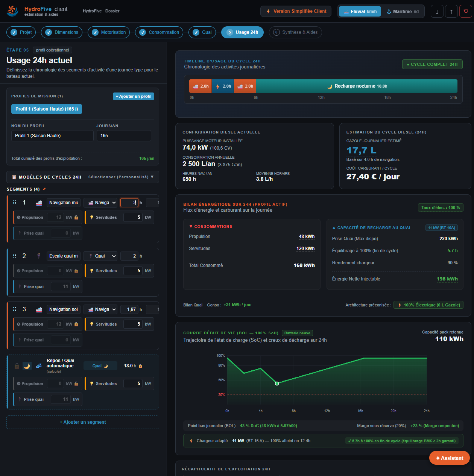Click the Quai badge in Repos segment
This screenshot has width=474, height=476.
point(100,366)
